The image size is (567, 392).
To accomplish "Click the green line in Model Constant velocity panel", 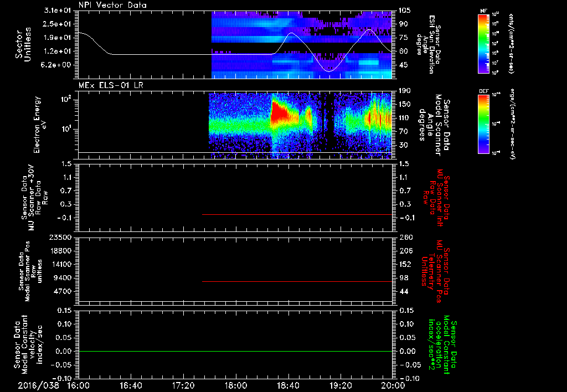I will [235, 351].
